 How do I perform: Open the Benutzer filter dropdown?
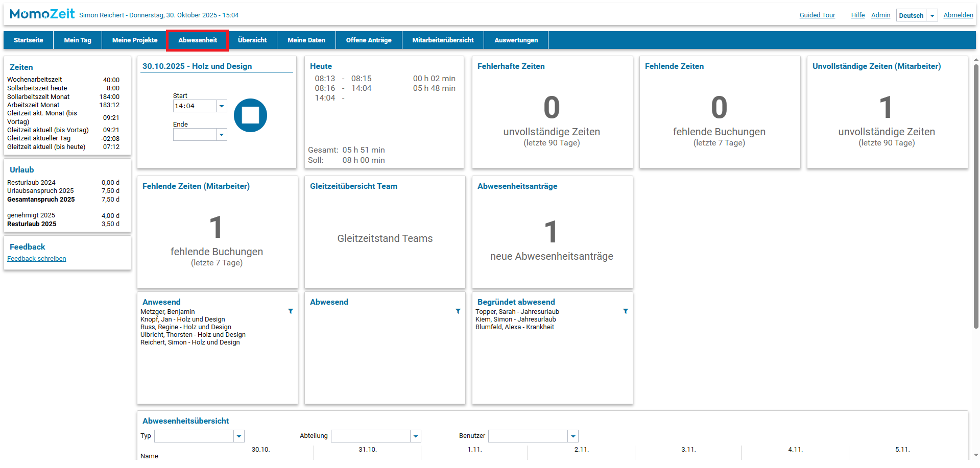coord(573,436)
